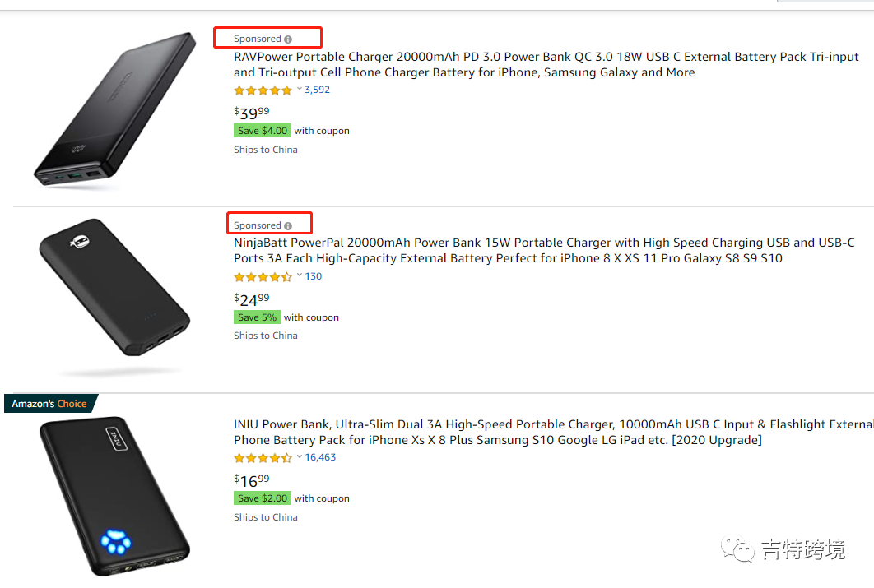Open RAVPower's 3,592 reviews link
Image resolution: width=874 pixels, height=588 pixels.
click(317, 90)
